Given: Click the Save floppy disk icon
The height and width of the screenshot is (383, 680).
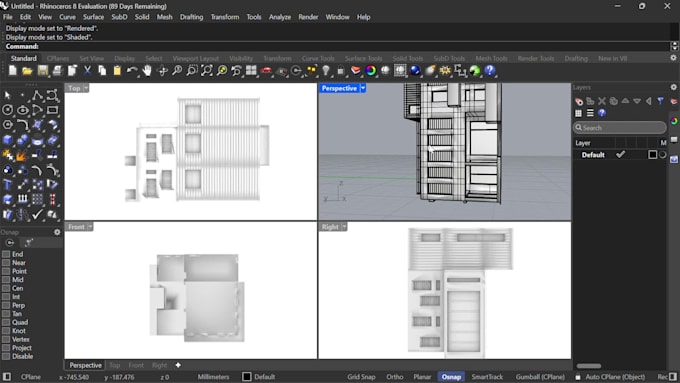Looking at the screenshot, I should point(42,70).
